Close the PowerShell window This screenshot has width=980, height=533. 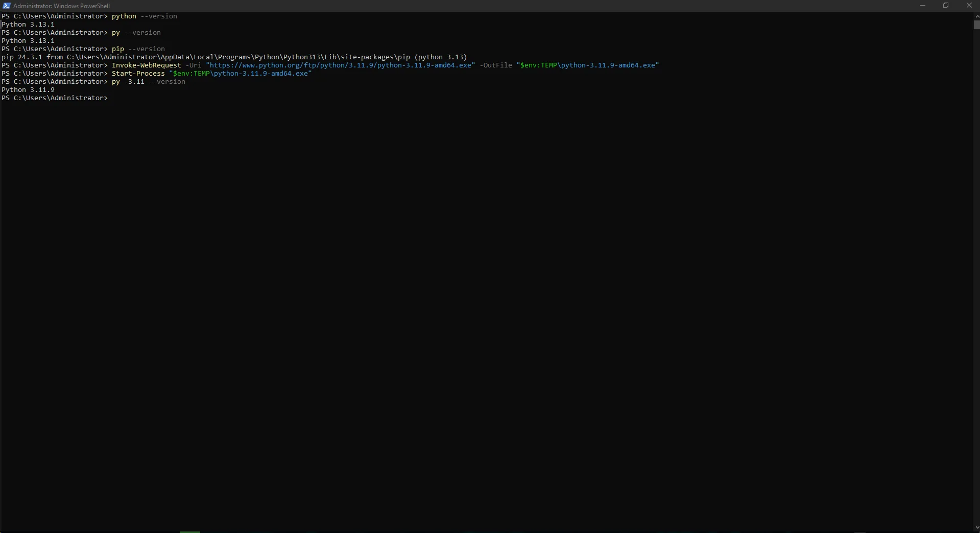[969, 6]
